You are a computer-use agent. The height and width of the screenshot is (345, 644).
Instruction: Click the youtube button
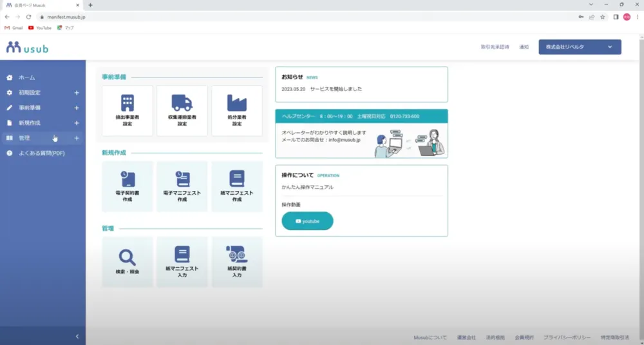click(307, 221)
